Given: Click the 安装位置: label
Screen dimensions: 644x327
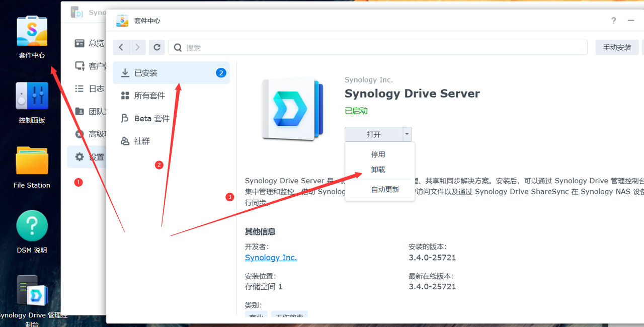Looking at the screenshot, I should pos(260,276).
